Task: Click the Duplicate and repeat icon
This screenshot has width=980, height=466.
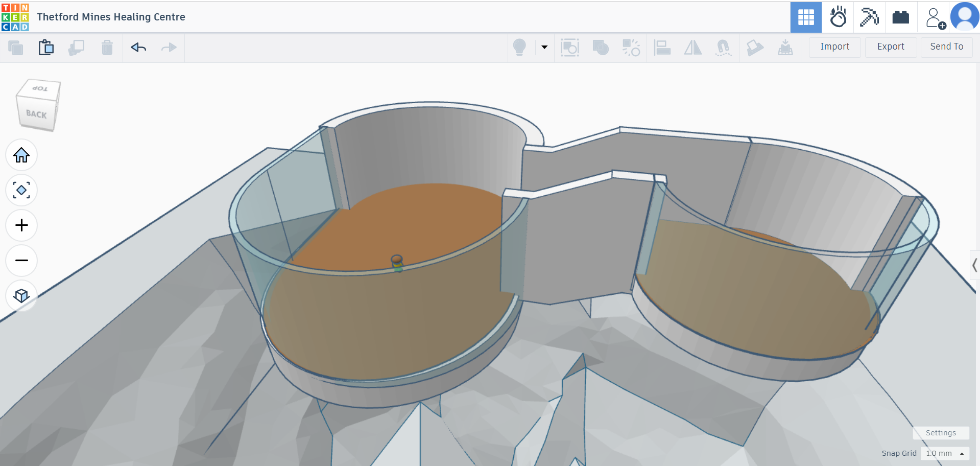Action: 77,48
